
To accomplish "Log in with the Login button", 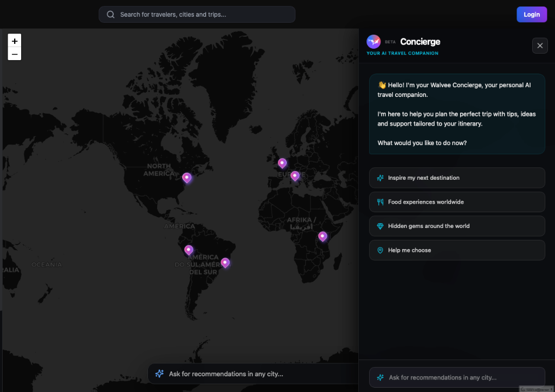I will [532, 15].
